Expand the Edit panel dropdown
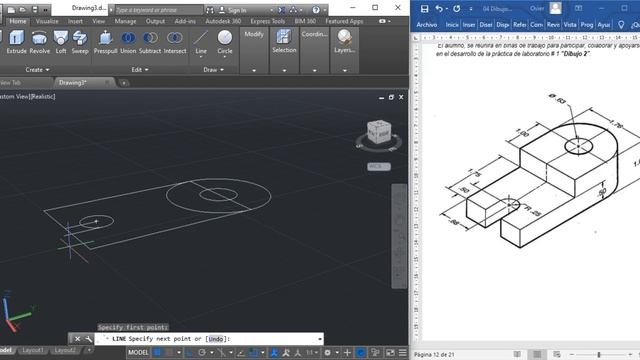This screenshot has height=360, width=640. [x=140, y=70]
